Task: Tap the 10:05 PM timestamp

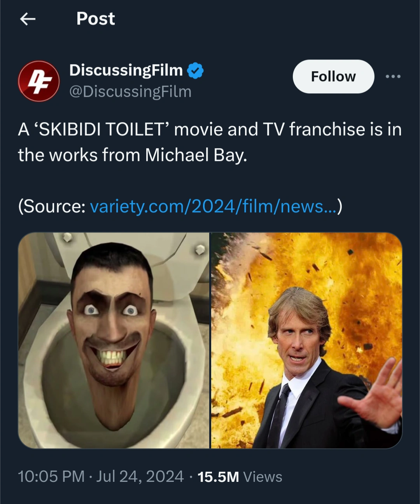Action: (x=51, y=476)
